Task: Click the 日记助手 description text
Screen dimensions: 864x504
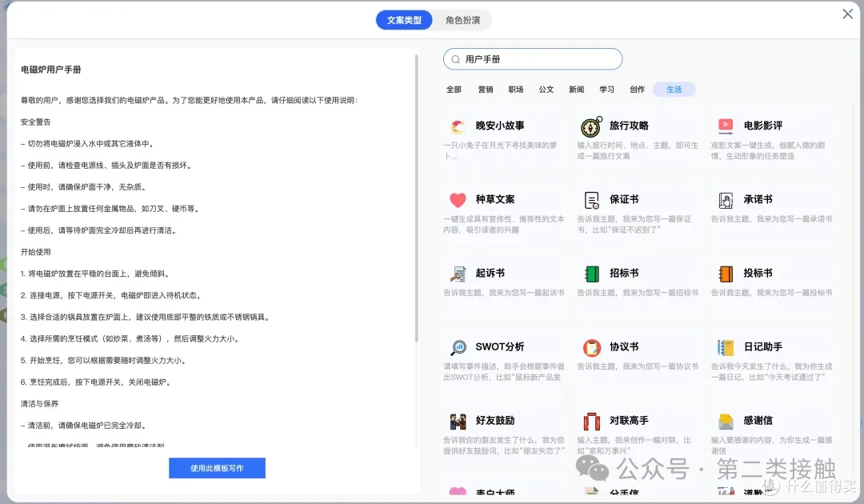Action: [771, 372]
